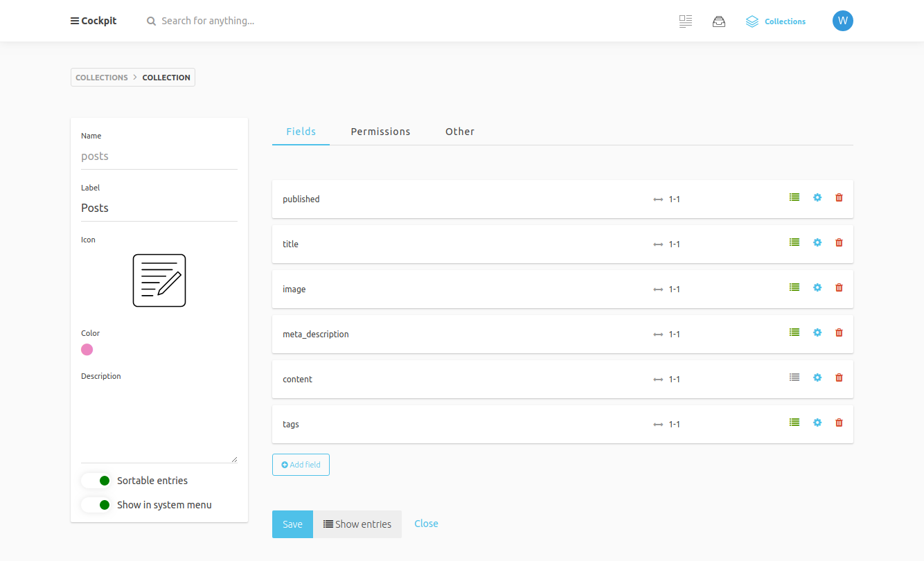
Task: Open width selector for published field
Action: 667,199
